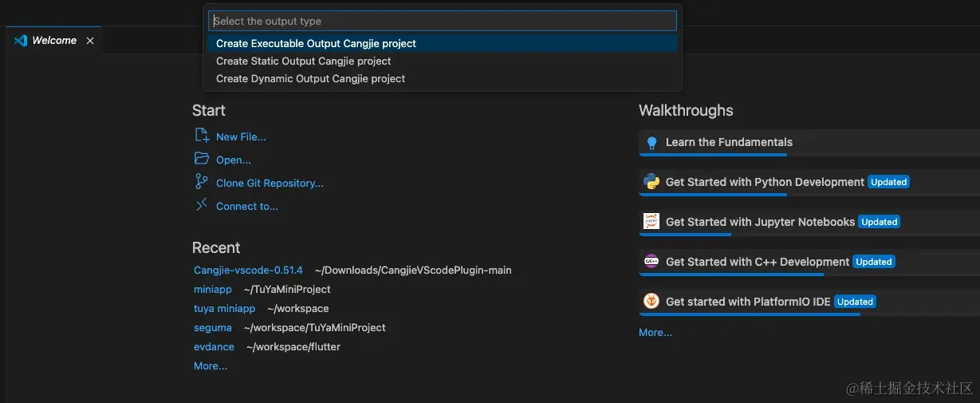This screenshot has width=980, height=403.
Task: Click Updated badge on C++ Development
Action: coord(874,262)
